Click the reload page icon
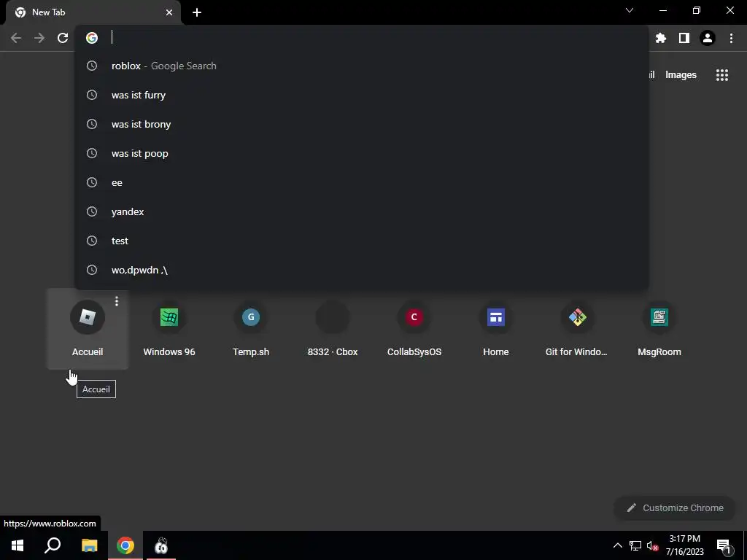 (63, 38)
